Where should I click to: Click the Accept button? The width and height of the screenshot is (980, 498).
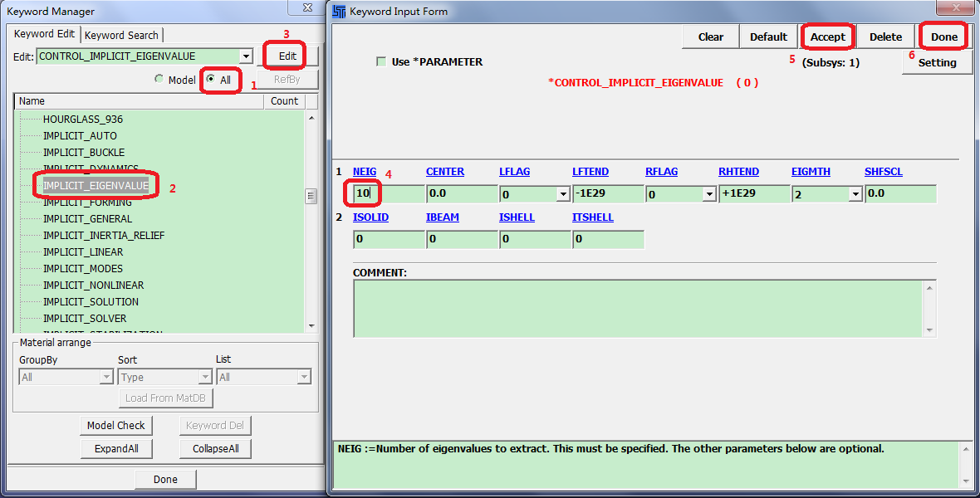click(827, 37)
